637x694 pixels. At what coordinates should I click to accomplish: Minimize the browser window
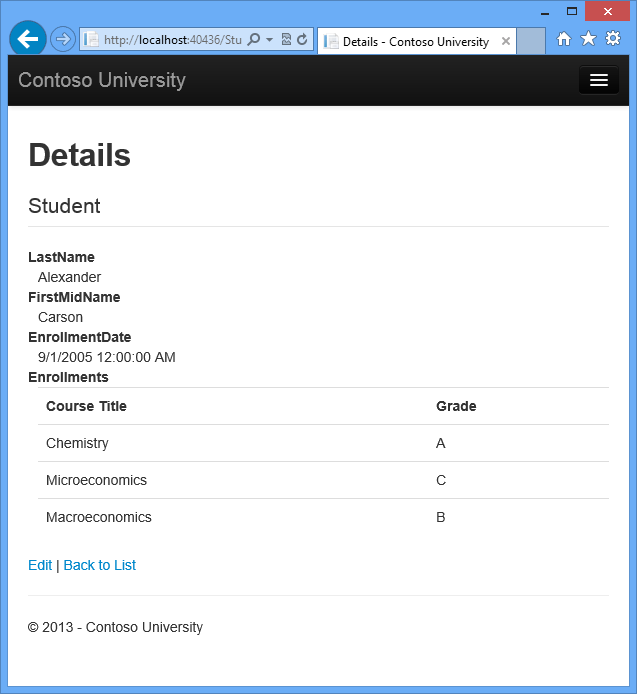[x=545, y=13]
